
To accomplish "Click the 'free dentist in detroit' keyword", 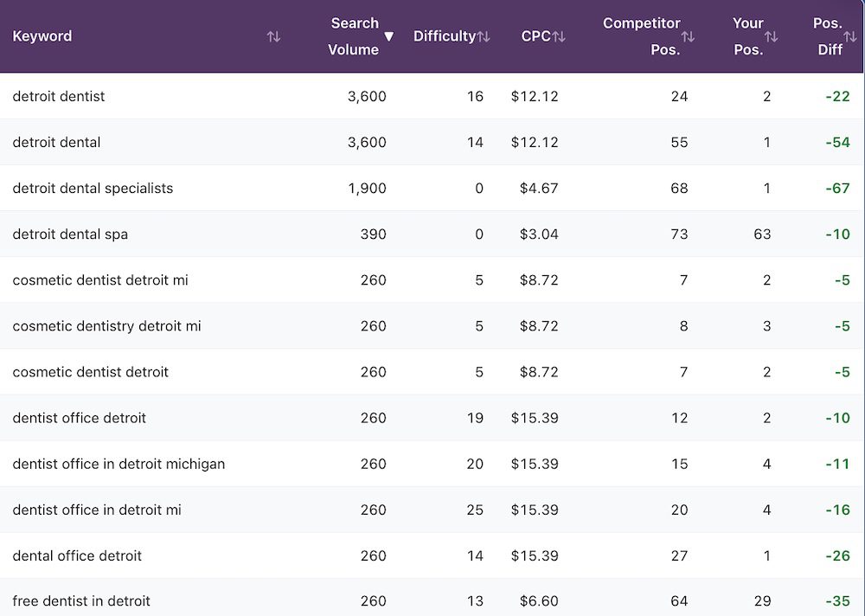I will pos(81,601).
